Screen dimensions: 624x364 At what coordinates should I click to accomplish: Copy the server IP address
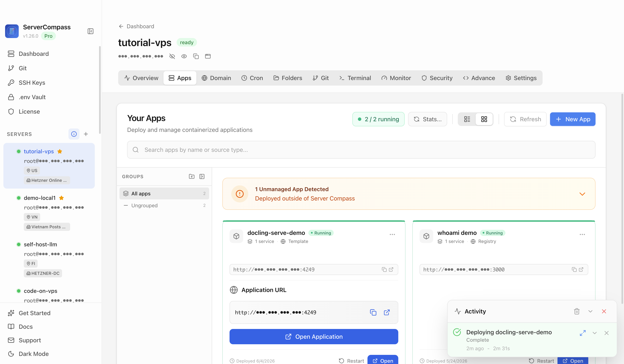click(196, 56)
